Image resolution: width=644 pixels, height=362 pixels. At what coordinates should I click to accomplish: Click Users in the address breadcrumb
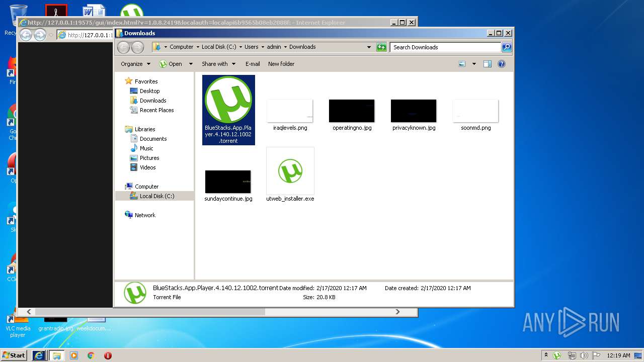(251, 47)
